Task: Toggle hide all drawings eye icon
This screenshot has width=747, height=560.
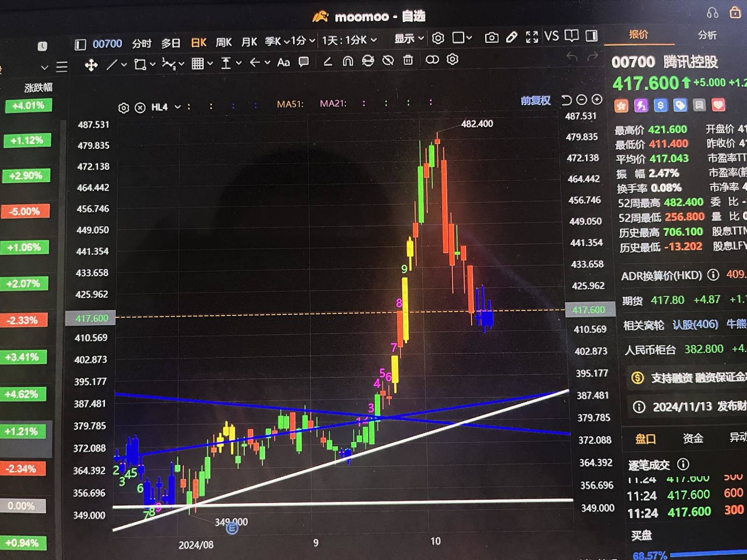Action: pos(388,60)
